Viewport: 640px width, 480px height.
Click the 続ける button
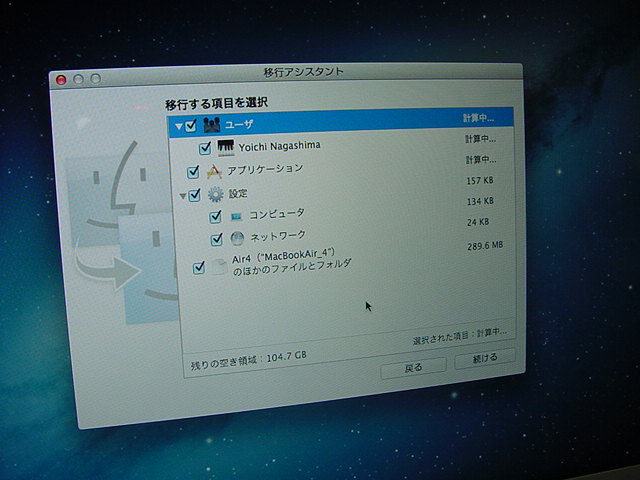coord(485,359)
